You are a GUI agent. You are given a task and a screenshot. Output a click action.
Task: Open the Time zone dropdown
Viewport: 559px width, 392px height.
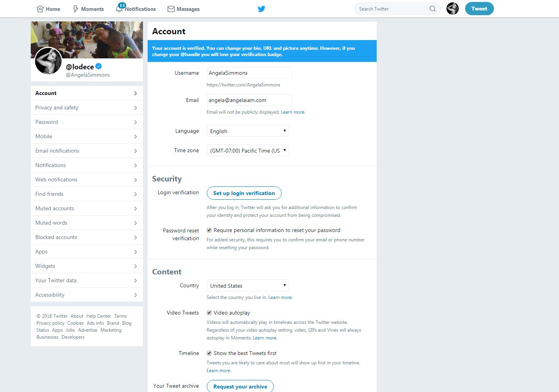pos(247,150)
